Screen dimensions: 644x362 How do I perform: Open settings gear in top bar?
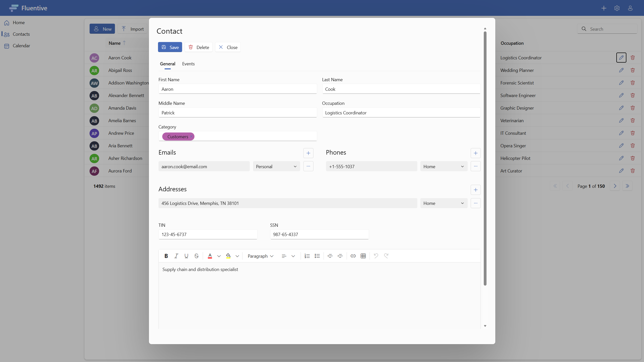617,8
